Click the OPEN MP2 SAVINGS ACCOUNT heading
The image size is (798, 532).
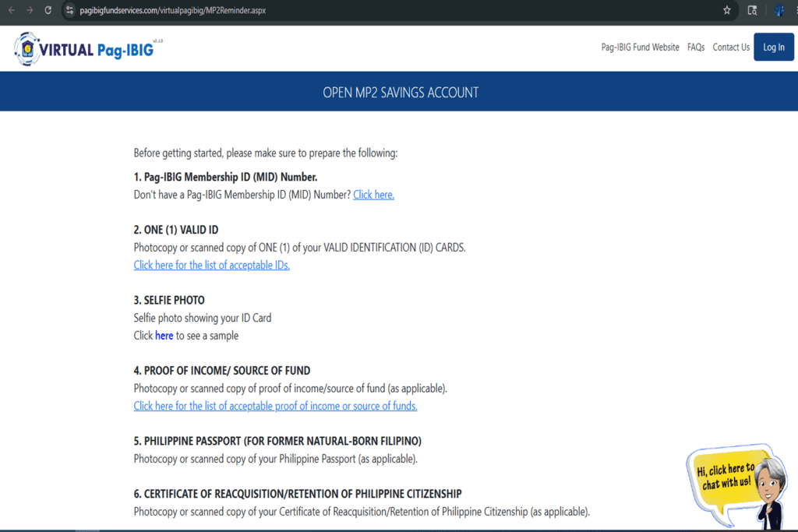click(x=401, y=93)
